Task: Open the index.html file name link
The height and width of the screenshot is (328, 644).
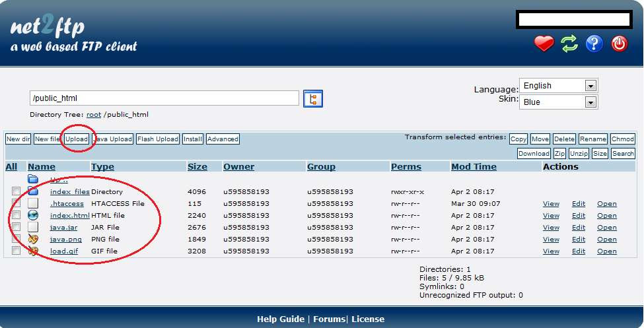Action: tap(70, 216)
